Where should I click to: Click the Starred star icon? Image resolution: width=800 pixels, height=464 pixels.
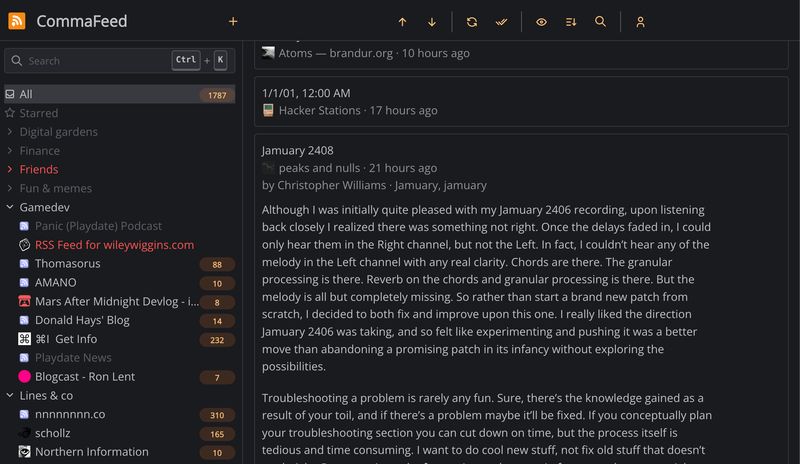10,113
